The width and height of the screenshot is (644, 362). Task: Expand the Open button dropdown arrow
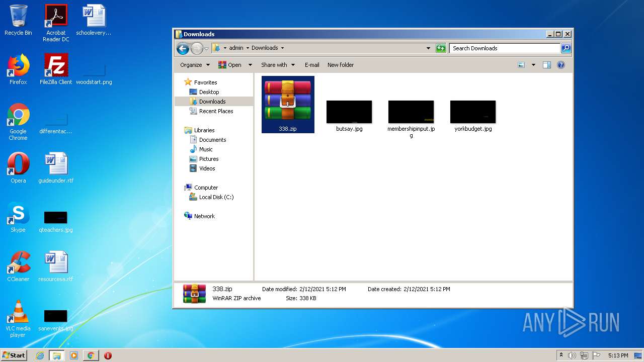pos(250,65)
